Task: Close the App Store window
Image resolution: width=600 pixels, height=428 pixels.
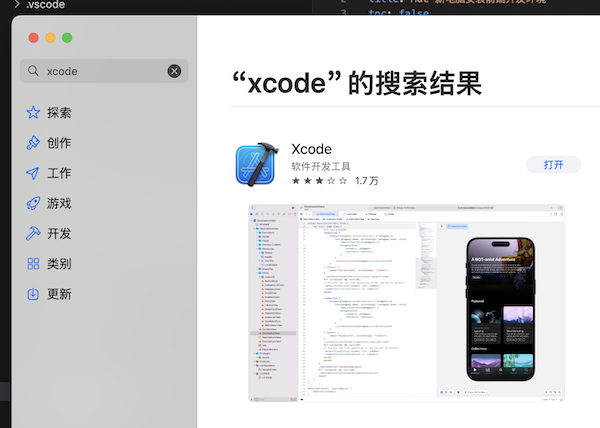Action: [34, 38]
